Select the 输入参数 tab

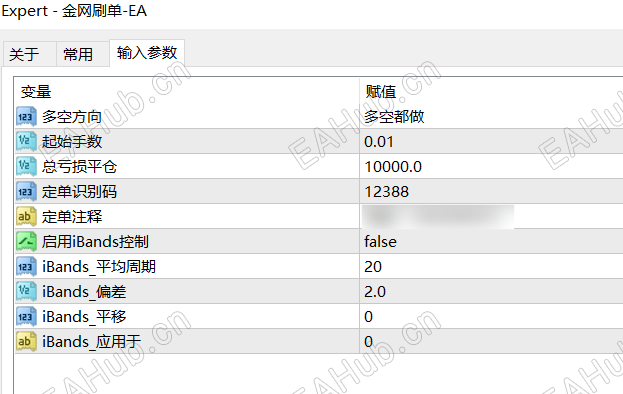147,53
